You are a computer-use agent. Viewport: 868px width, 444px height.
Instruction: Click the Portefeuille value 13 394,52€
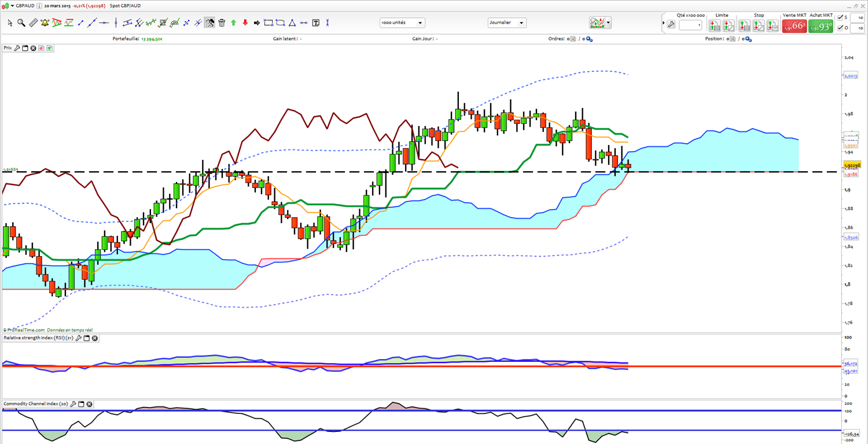coord(152,39)
